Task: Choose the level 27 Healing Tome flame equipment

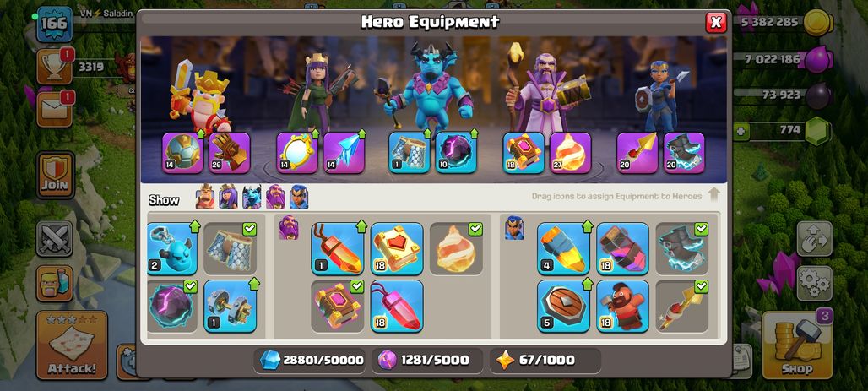Action: coord(570,152)
